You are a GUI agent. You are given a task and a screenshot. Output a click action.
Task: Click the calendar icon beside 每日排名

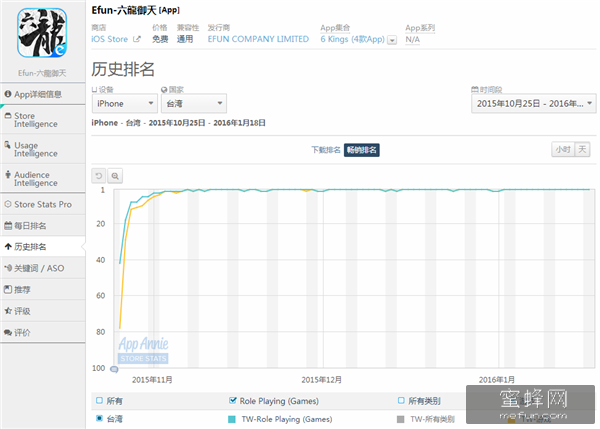pos(8,225)
